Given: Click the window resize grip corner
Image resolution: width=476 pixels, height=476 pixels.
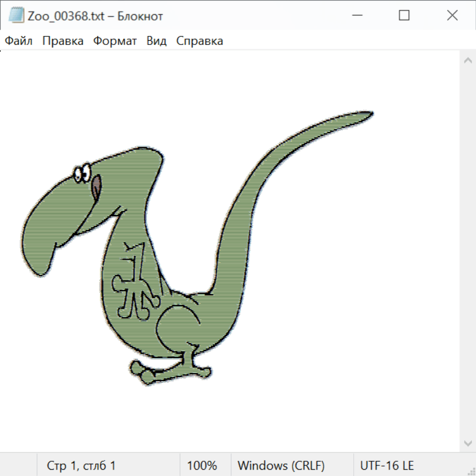Looking at the screenshot, I should pos(471,471).
